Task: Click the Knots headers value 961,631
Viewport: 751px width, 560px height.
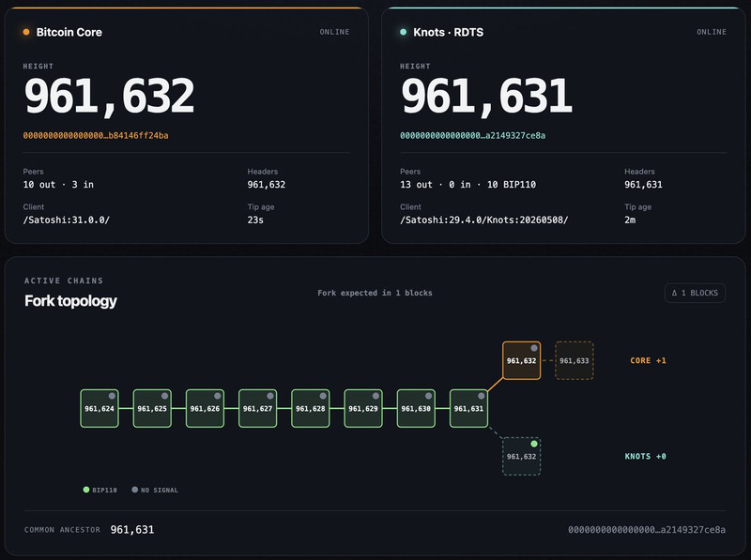Action: [x=643, y=184]
